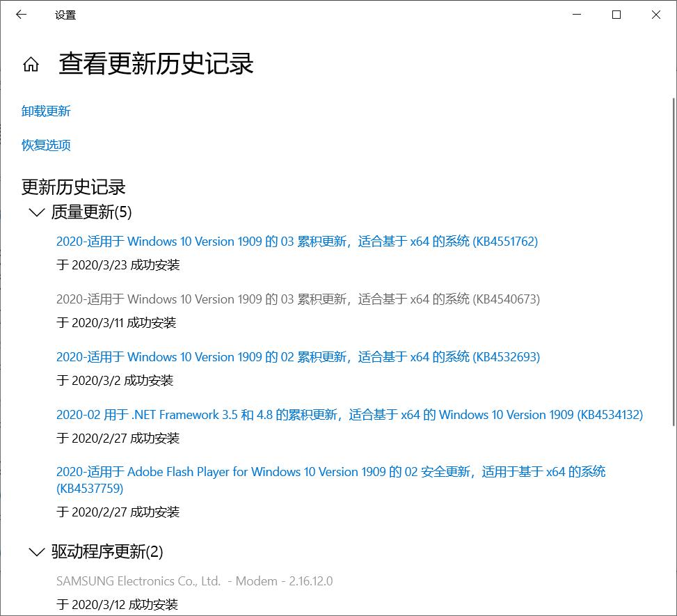The height and width of the screenshot is (616, 677).
Task: Collapse the 质量更新(5) section chevron
Action: pos(35,212)
